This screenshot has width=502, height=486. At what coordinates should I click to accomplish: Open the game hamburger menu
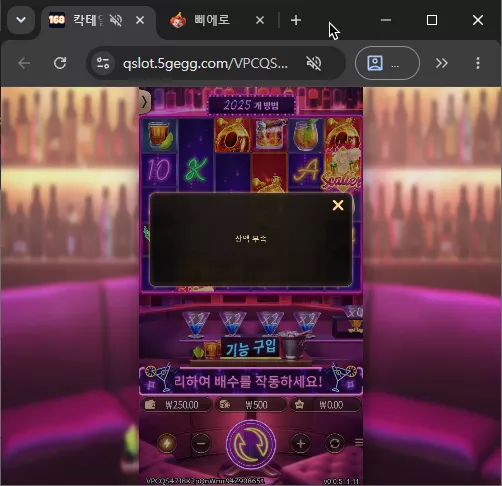click(359, 443)
